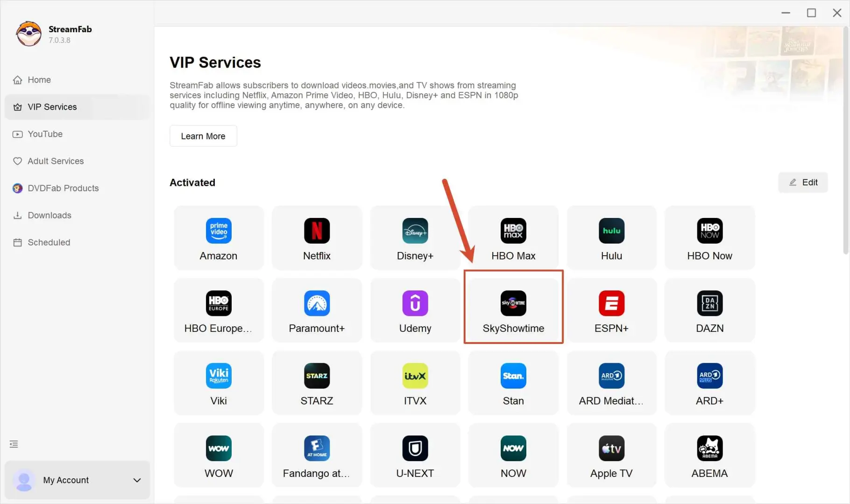Maximize the StreamFab window
This screenshot has width=850, height=504.
click(812, 13)
